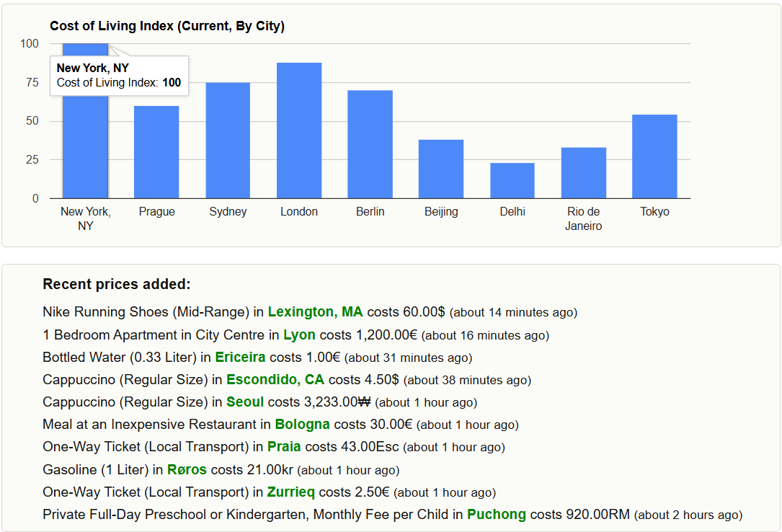Select the Prague bar in chart

pos(156,152)
